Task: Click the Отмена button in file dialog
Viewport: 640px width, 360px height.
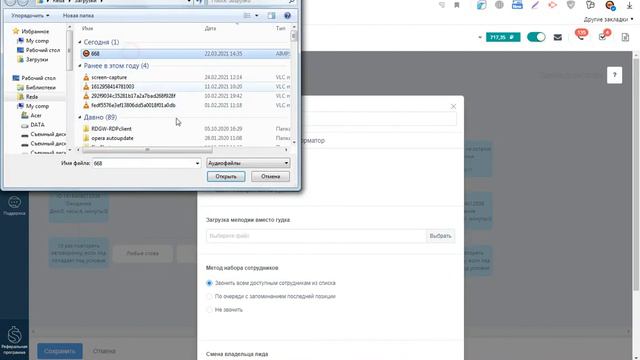Action: pos(271,177)
